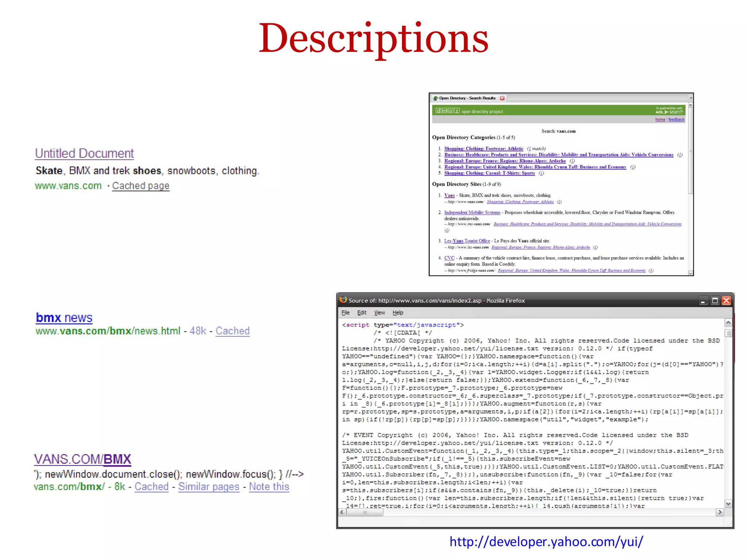
Task: Click the script type text/javascript line
Action: 403,325
